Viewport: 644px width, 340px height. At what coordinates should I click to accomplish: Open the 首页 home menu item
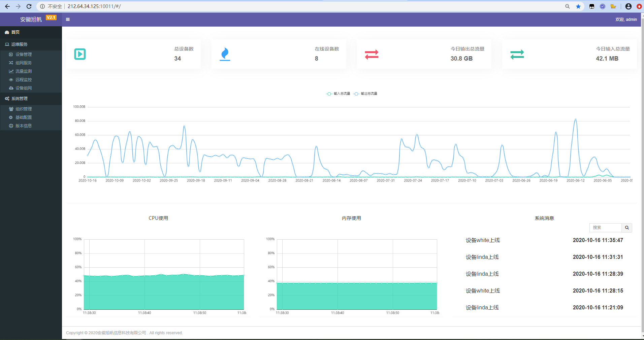[15, 32]
